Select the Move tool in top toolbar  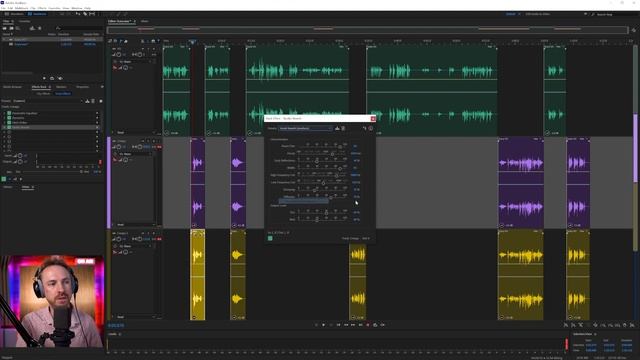78,14
